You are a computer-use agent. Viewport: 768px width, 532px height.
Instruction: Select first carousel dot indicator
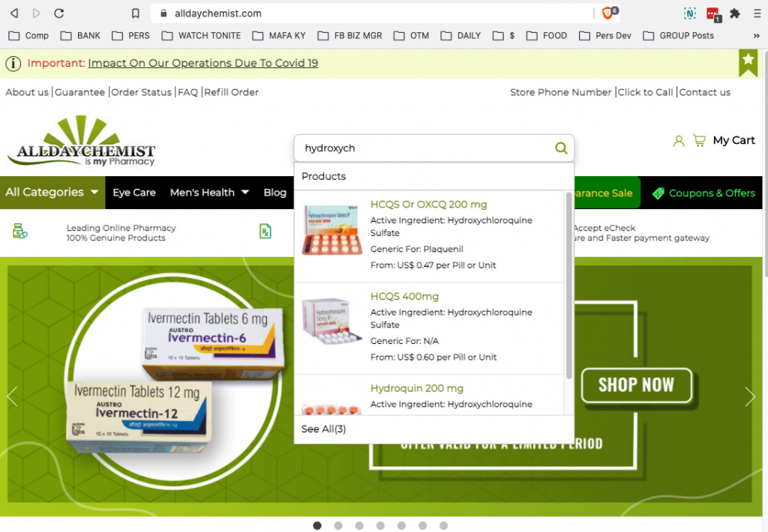pyautogui.click(x=317, y=525)
